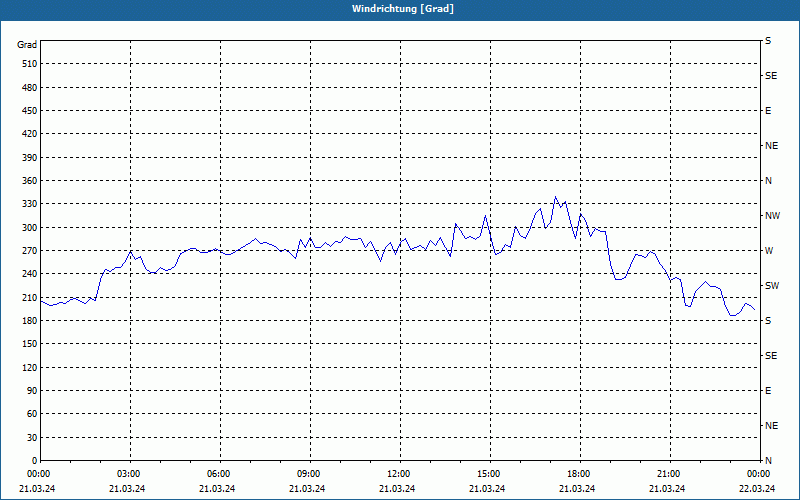Screen dimensions: 800x500
Task: Click the "SW" compass label on the right axis
Action: tap(772, 286)
